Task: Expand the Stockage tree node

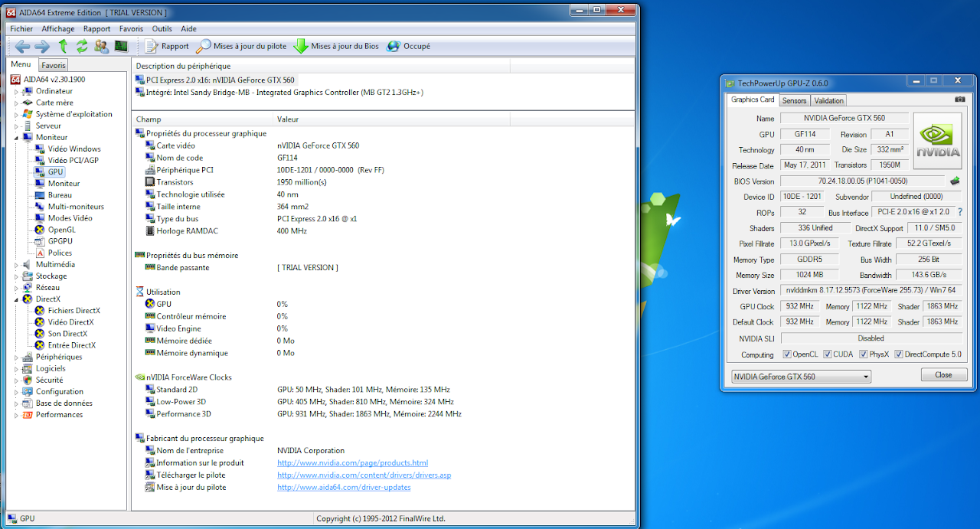Action: coord(16,276)
